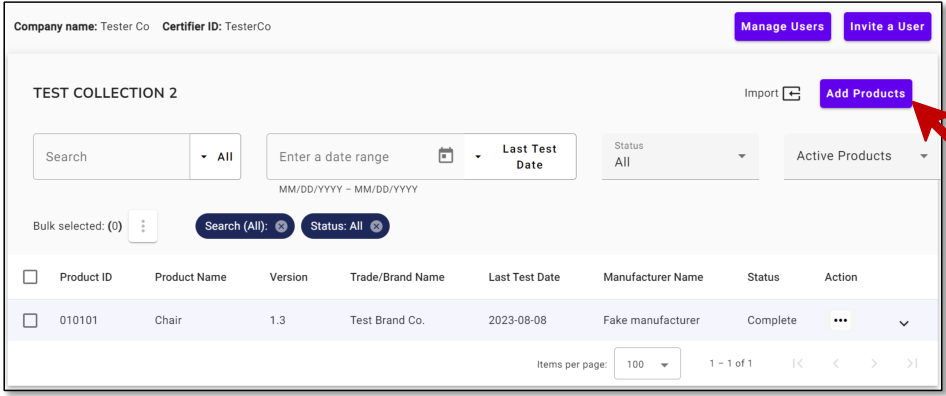
Task: Click the Status column header
Action: coord(763,277)
